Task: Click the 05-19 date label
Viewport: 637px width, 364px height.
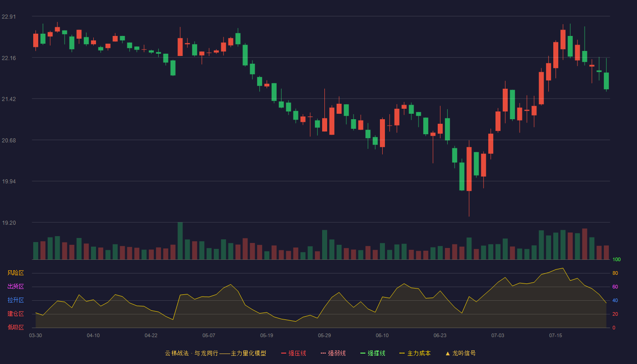Action: [267, 335]
